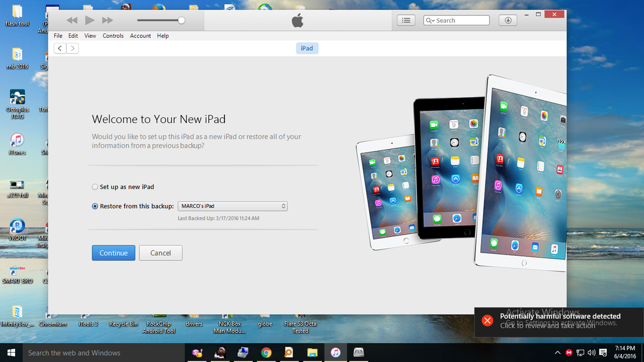The width and height of the screenshot is (644, 362).
Task: Open the Controls menu
Action: click(113, 36)
